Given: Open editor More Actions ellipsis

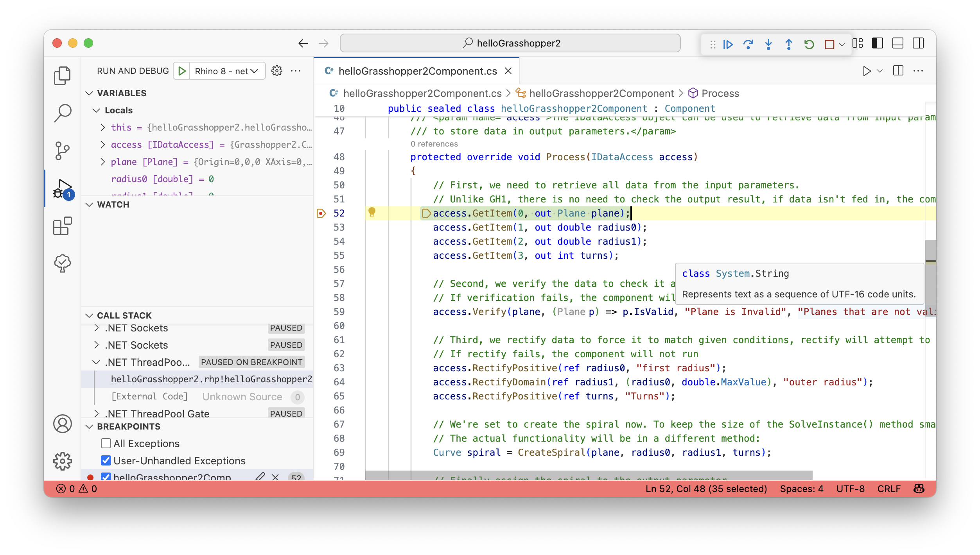Looking at the screenshot, I should click(918, 71).
